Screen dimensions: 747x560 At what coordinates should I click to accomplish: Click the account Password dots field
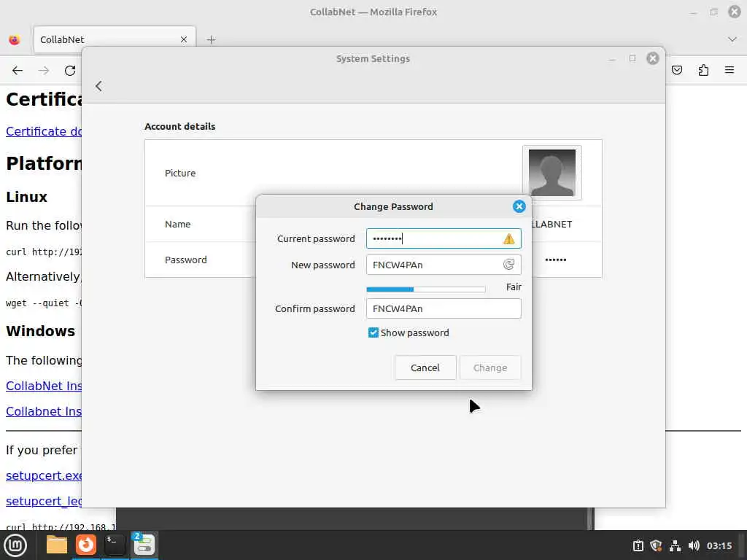tap(555, 260)
